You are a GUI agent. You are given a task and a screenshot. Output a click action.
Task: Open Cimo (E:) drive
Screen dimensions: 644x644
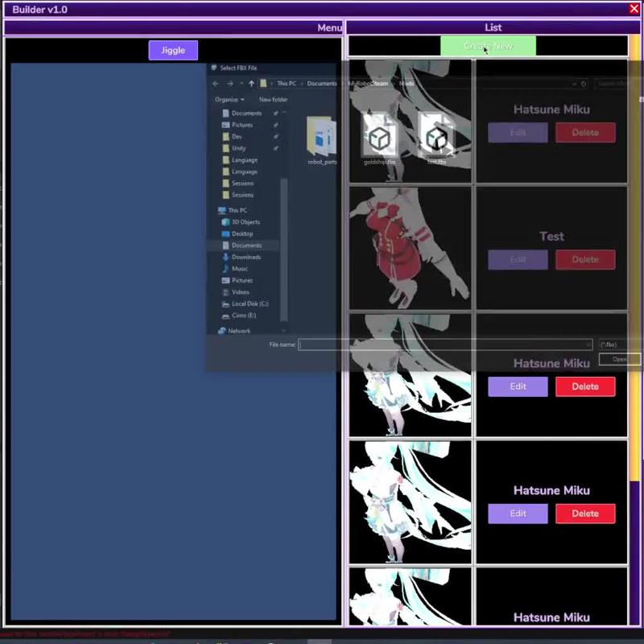(x=244, y=316)
